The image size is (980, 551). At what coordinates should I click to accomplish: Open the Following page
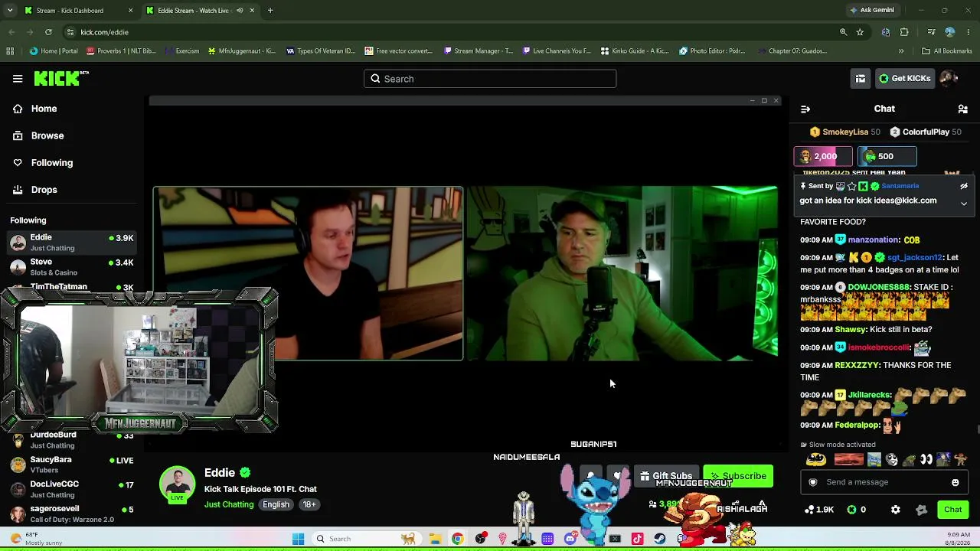point(52,162)
